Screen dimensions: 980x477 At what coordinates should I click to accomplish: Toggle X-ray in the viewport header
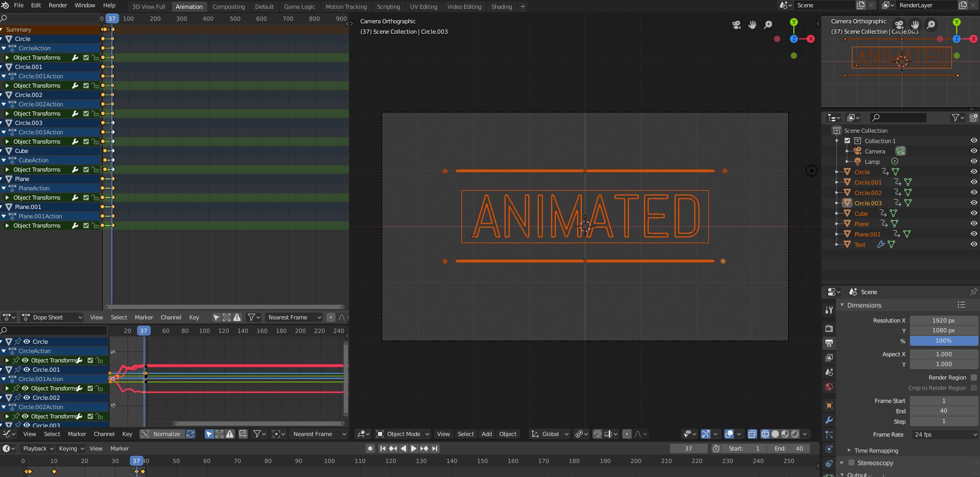(x=752, y=434)
